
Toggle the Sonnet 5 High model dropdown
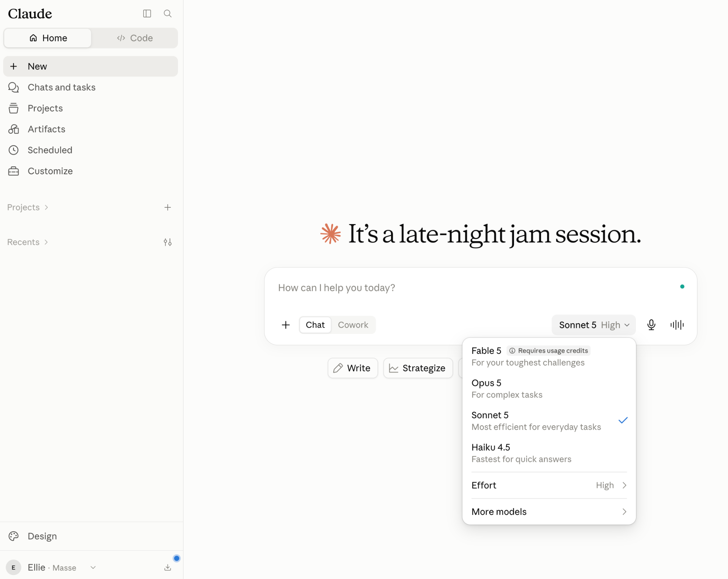tap(594, 325)
